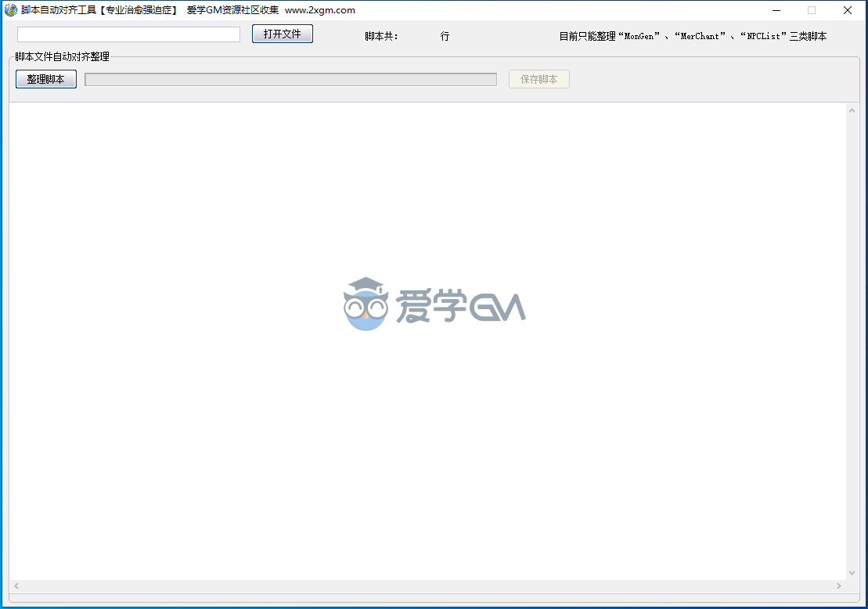868x609 pixels.
Task: Click the 脚本共: label
Action: click(381, 37)
